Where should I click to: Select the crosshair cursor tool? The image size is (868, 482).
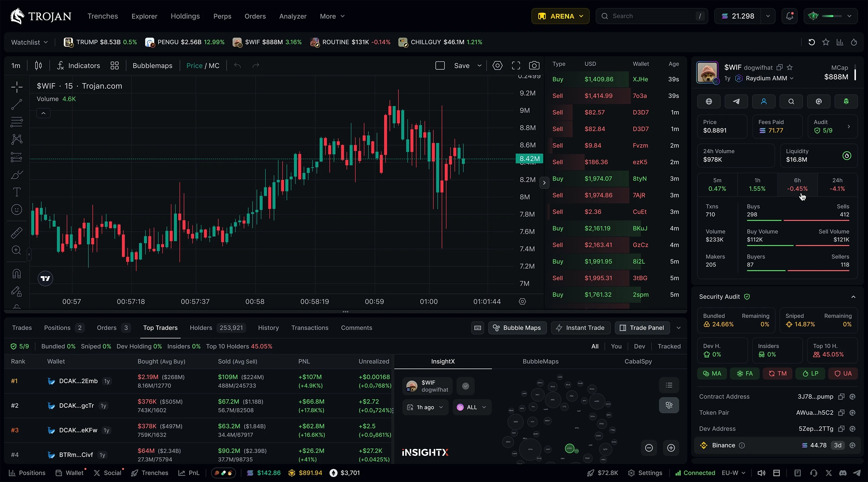click(16, 87)
